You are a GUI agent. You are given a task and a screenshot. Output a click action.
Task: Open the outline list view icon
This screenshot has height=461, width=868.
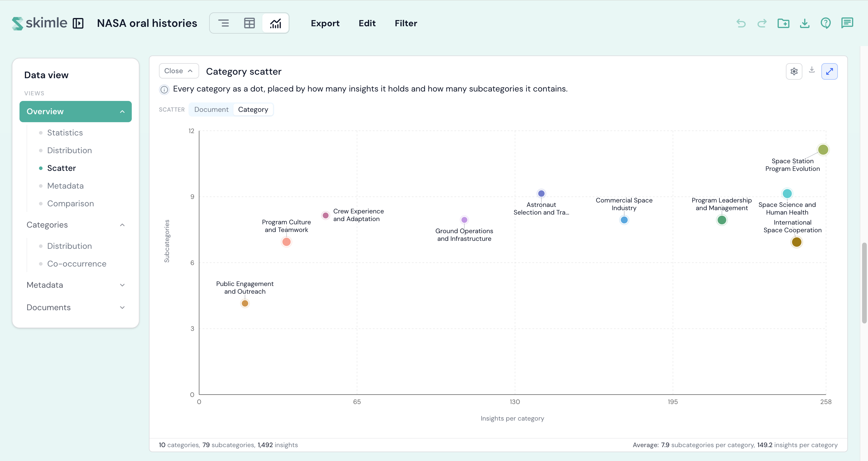(223, 23)
